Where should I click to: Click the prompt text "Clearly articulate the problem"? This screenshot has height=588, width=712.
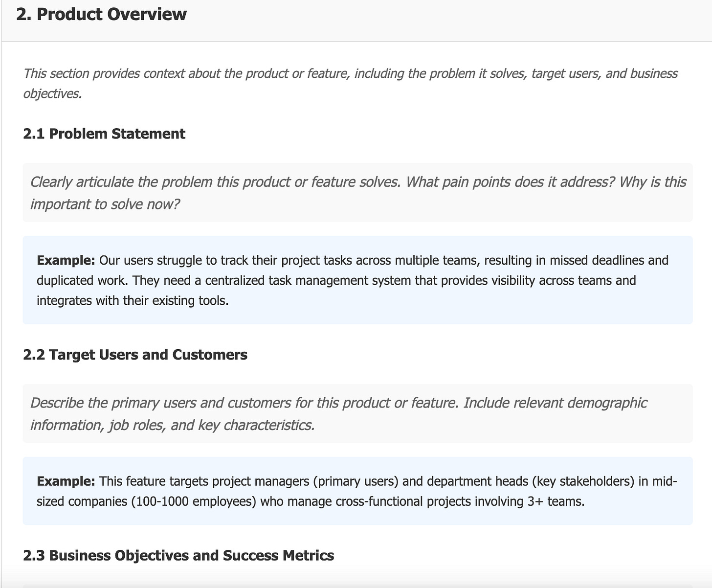click(357, 192)
